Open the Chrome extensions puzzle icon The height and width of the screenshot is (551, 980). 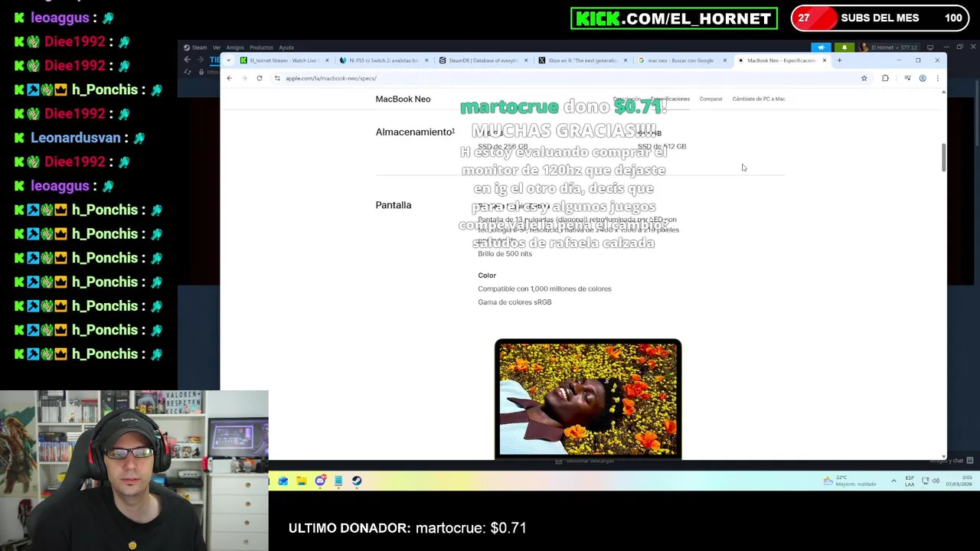tap(885, 78)
